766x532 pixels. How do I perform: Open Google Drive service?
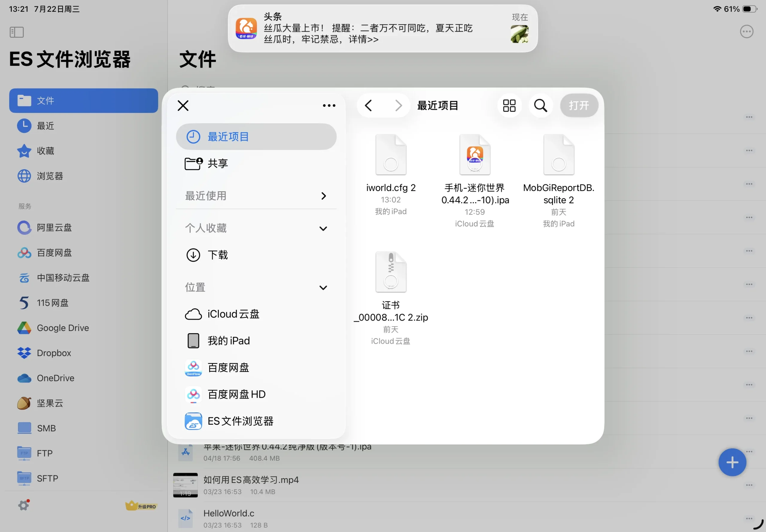[x=83, y=328]
